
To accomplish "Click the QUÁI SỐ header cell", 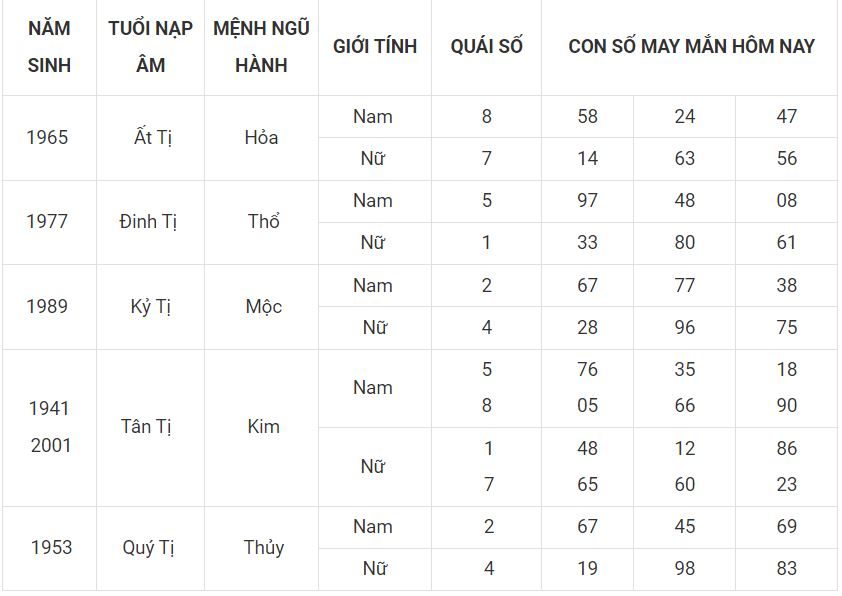I will [x=486, y=47].
